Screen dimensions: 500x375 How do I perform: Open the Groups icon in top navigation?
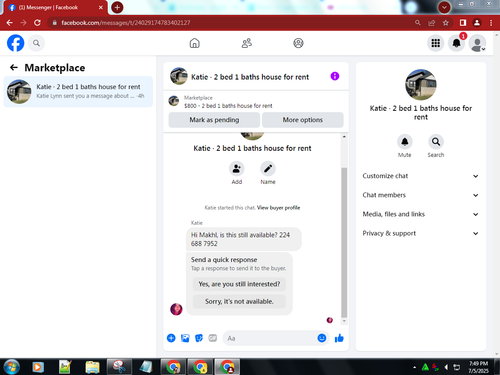pos(298,43)
